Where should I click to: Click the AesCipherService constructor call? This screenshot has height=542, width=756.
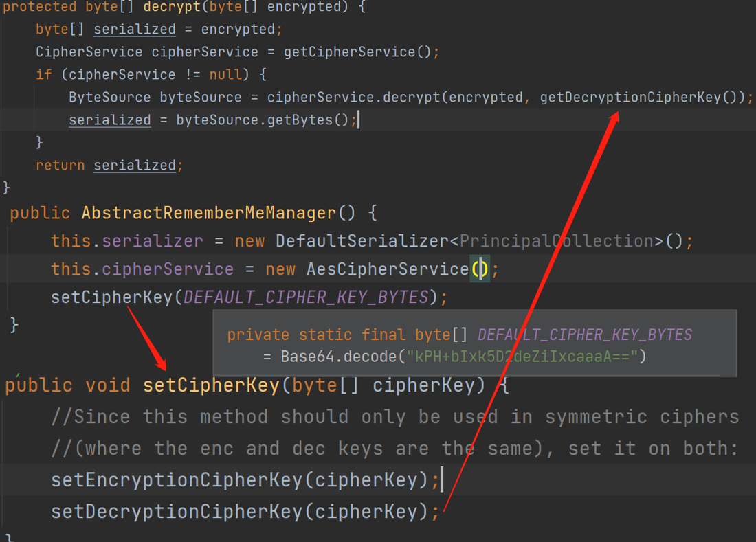click(x=387, y=269)
